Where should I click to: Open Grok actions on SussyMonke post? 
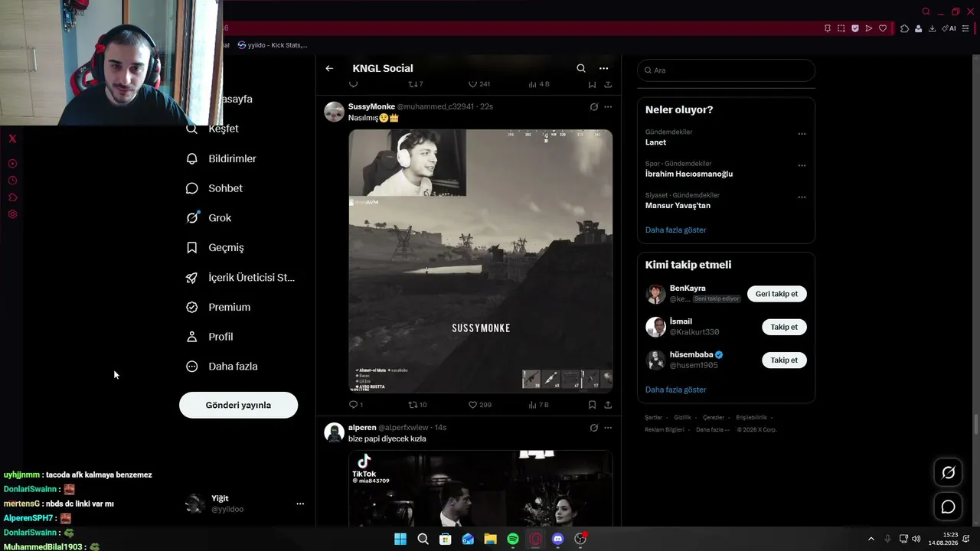click(x=593, y=107)
